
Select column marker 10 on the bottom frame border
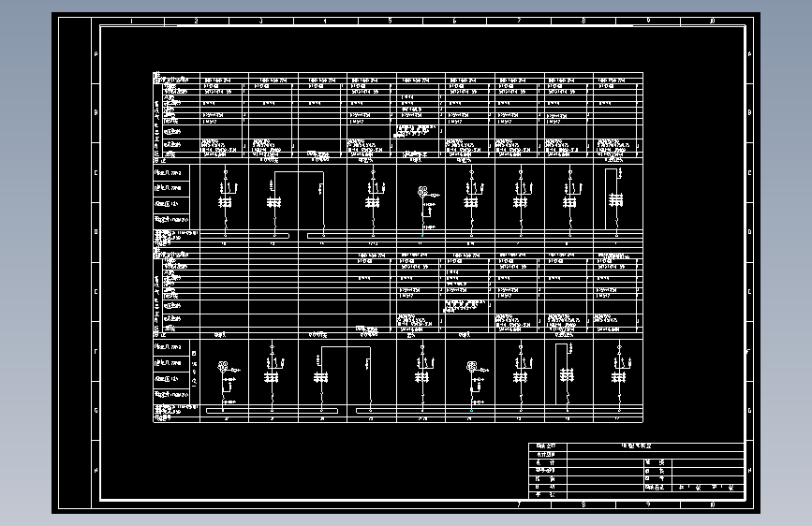713,504
